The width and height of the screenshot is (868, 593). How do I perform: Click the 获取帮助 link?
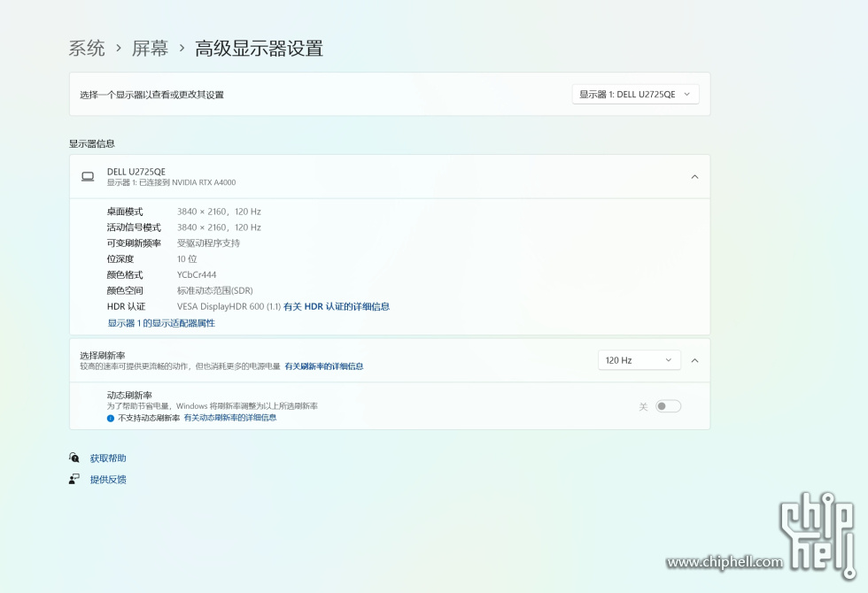point(108,458)
